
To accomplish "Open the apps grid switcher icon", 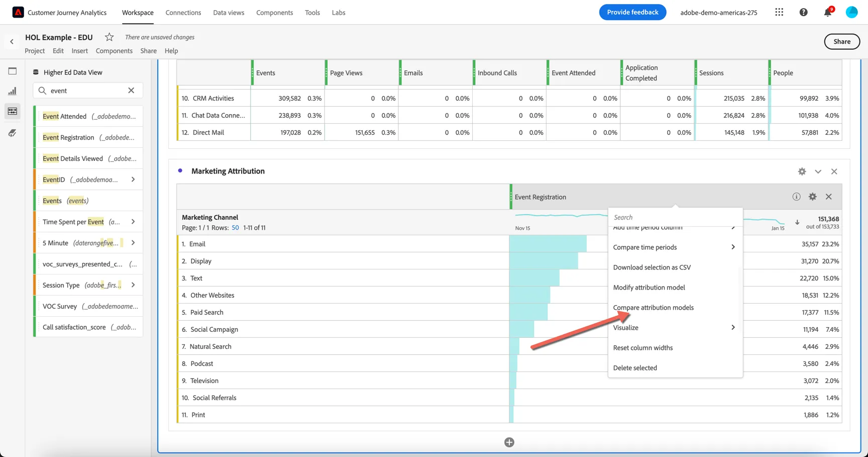I will 779,12.
